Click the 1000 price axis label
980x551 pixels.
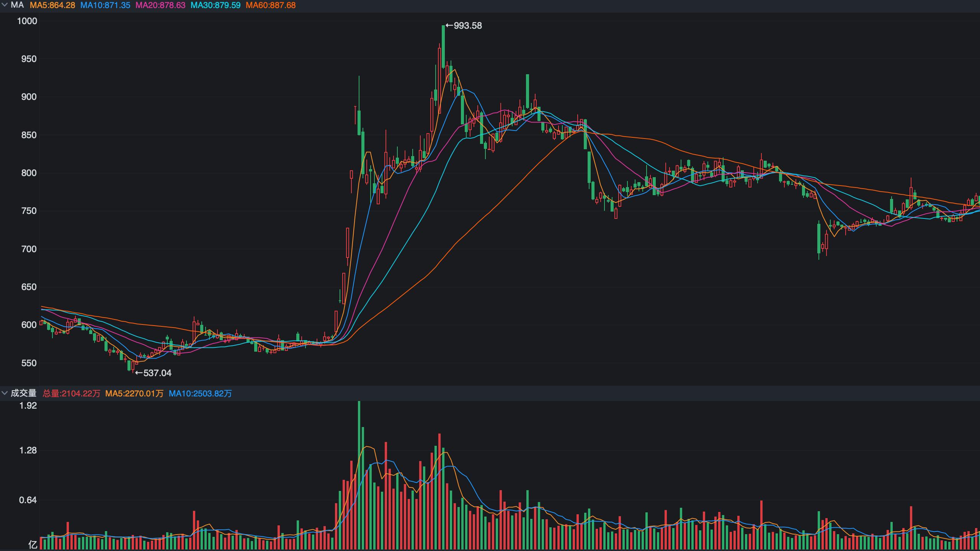tap(27, 21)
